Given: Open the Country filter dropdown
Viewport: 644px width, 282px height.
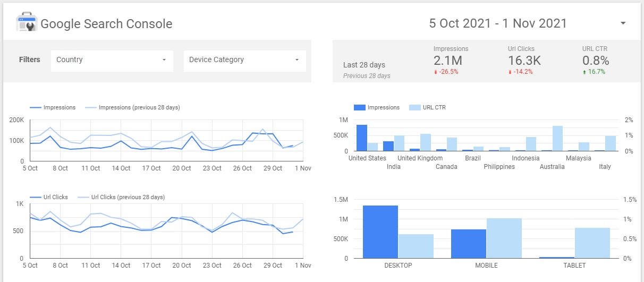Looking at the screenshot, I should pos(112,60).
